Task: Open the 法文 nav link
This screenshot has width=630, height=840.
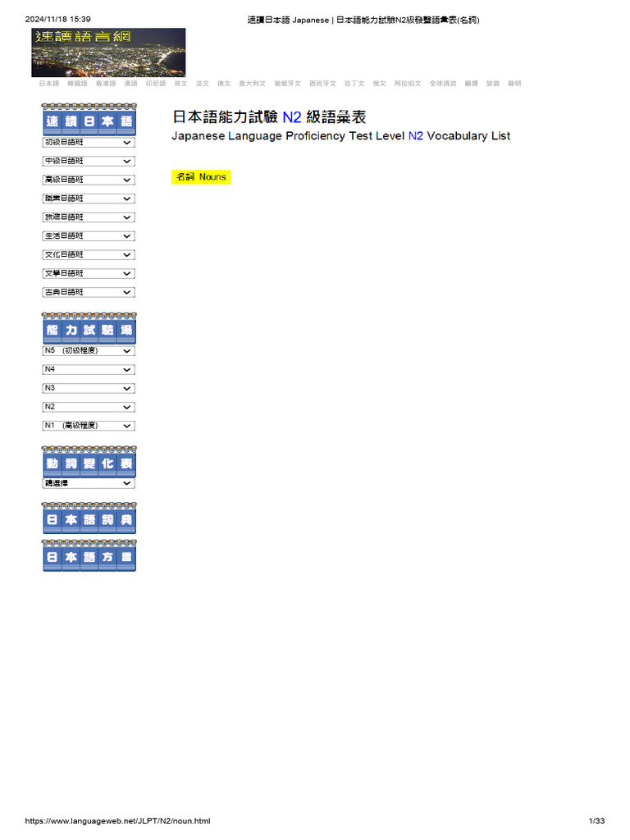Action: (203, 84)
